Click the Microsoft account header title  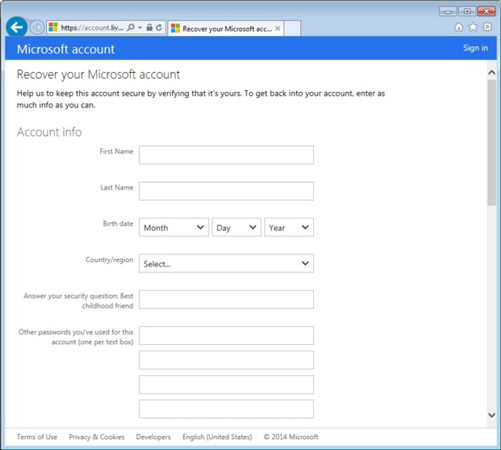(66, 49)
